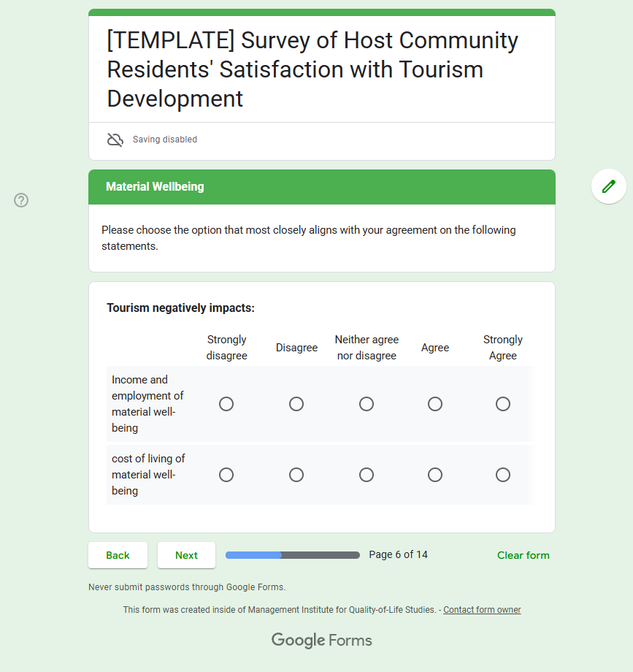The image size is (633, 672).
Task: Click the pencil edit form icon
Action: 609,186
